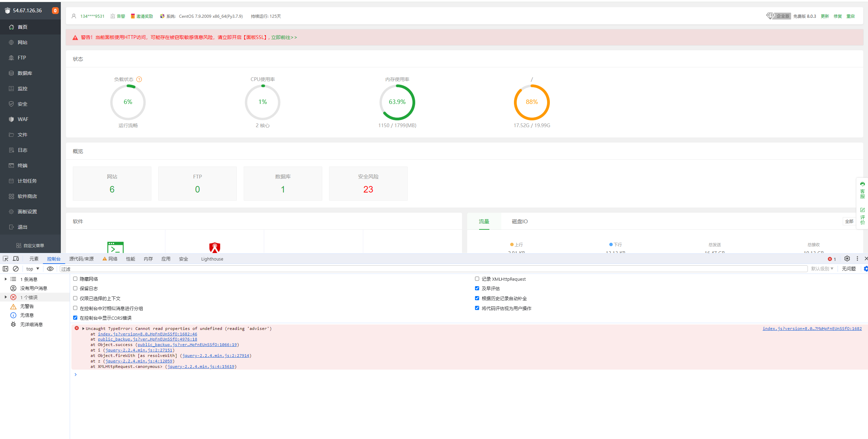Viewport: 868px width, 439px height.
Task: Switch to DevTools 网络 tab
Action: (x=110, y=259)
